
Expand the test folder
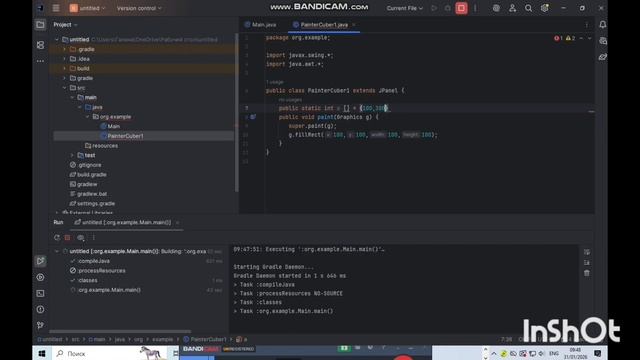[x=72, y=155]
